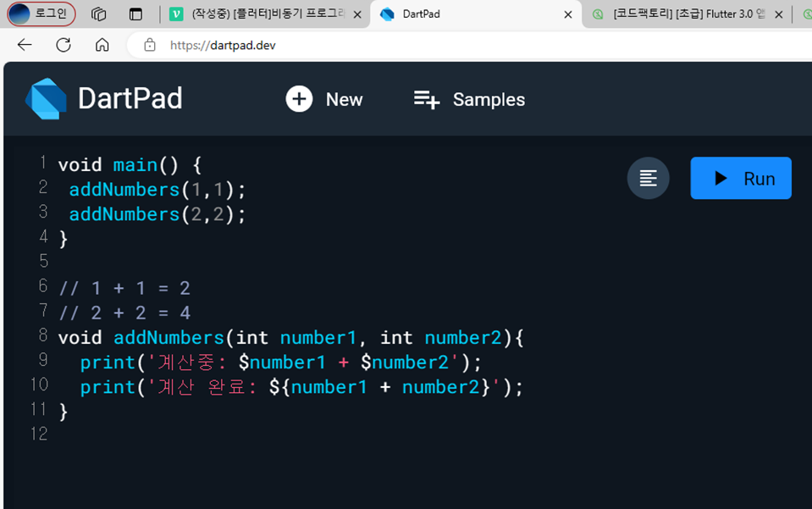Click the closing brace on line 4
The image size is (812, 509).
point(64,239)
